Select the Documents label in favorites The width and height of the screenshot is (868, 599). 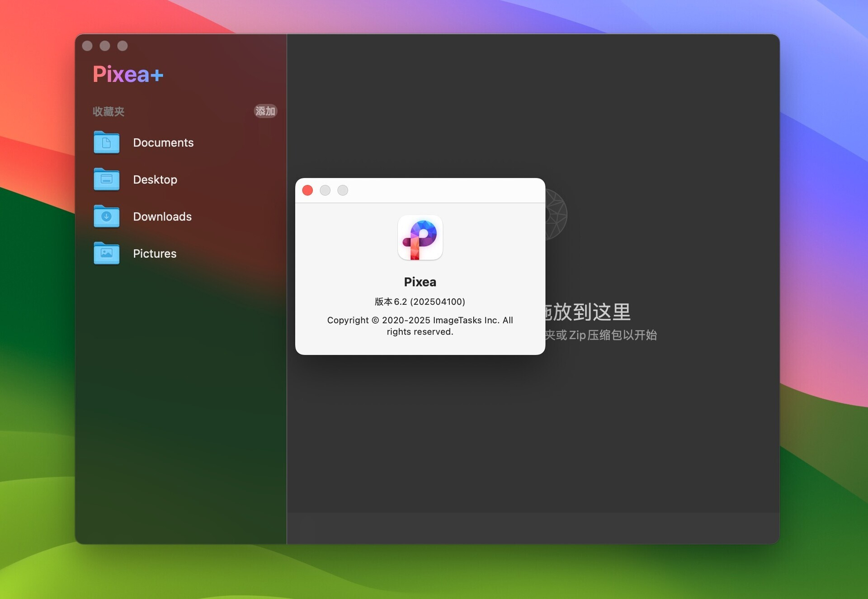[x=163, y=142]
